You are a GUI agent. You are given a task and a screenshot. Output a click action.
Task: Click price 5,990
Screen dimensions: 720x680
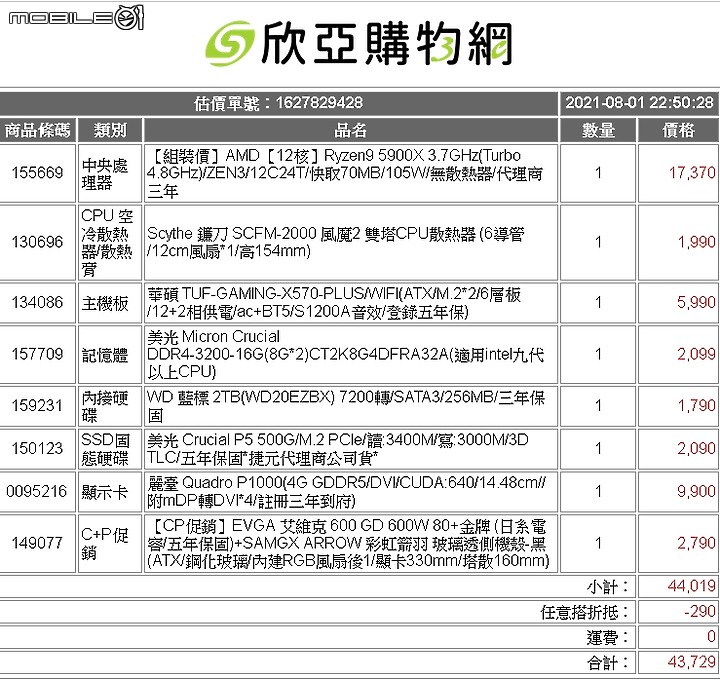point(696,303)
